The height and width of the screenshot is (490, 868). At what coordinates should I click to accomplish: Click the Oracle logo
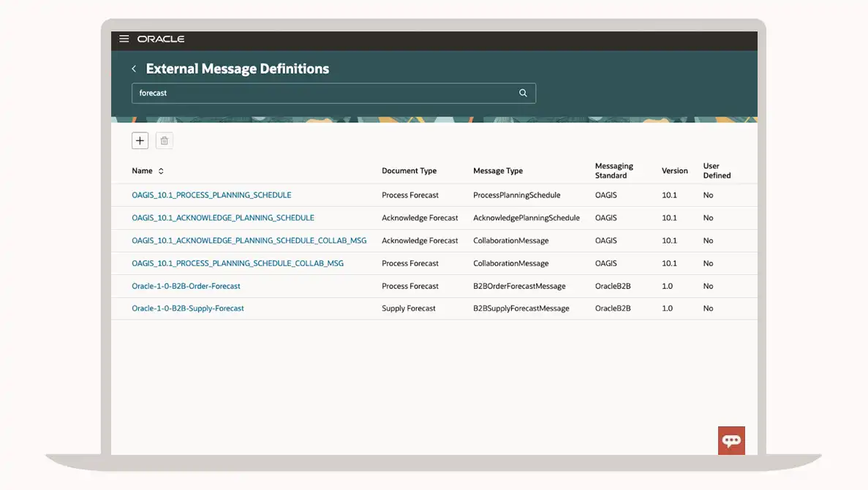click(x=161, y=39)
